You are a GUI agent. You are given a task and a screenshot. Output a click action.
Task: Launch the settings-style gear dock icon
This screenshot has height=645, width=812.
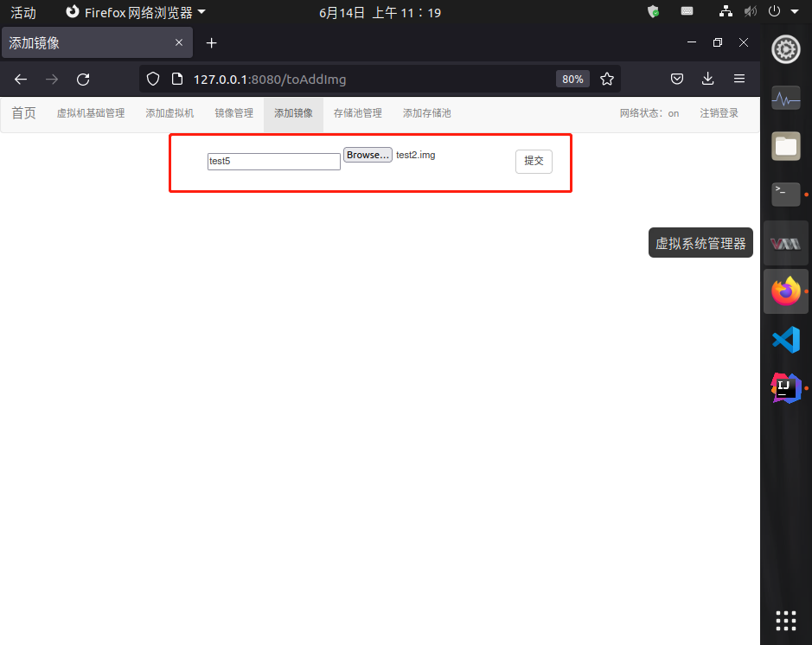click(x=786, y=49)
